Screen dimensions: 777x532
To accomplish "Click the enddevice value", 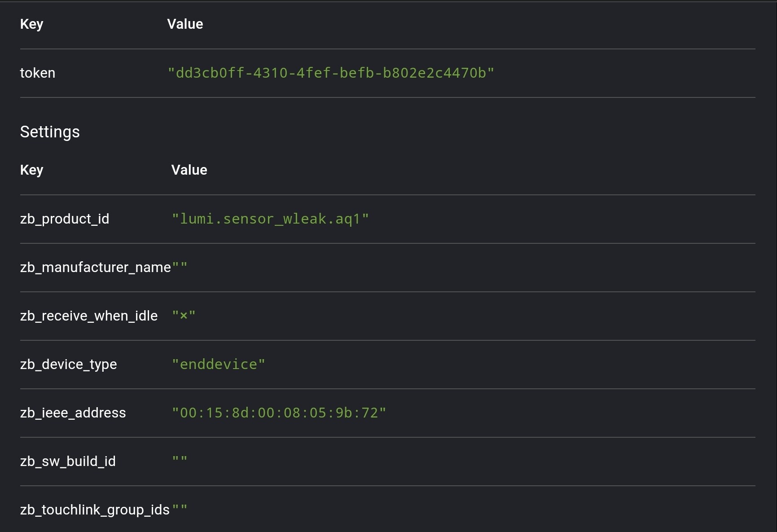I will tap(219, 364).
